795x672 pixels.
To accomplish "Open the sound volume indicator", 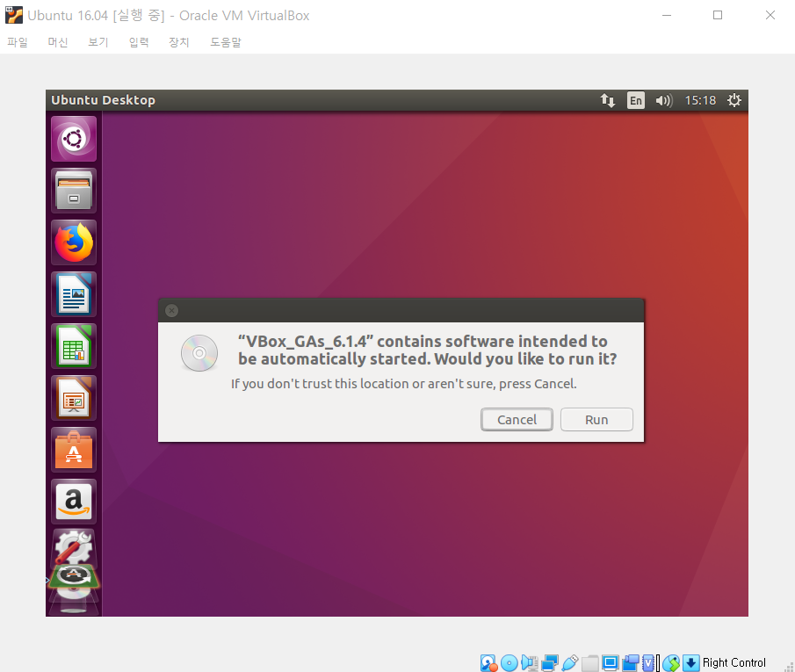I will [x=664, y=100].
